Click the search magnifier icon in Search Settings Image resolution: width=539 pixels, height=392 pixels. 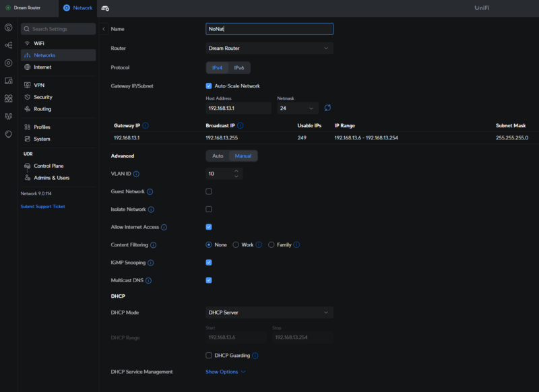tap(27, 29)
